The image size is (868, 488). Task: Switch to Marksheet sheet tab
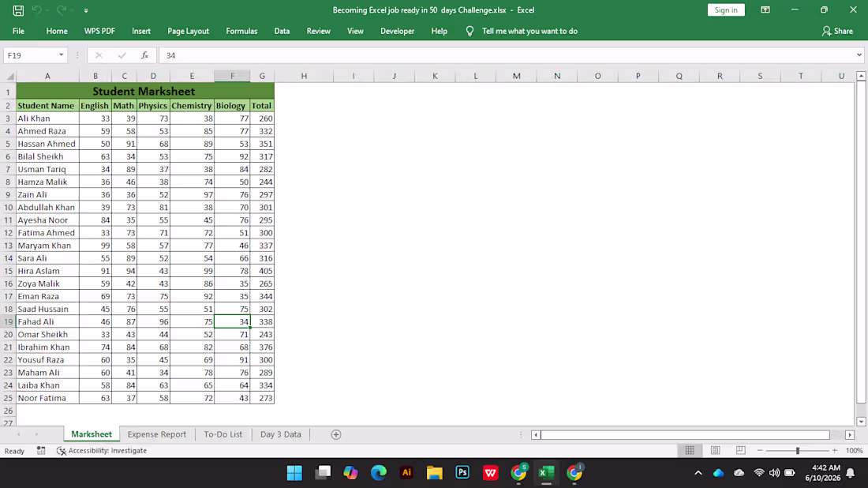(x=92, y=434)
